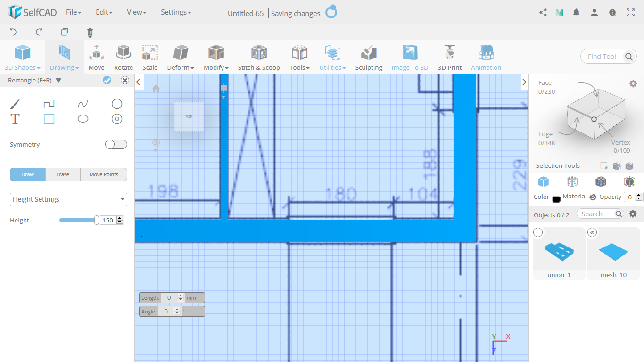This screenshot has width=644, height=362.
Task: Open the Modify dropdown
Action: pos(216,58)
